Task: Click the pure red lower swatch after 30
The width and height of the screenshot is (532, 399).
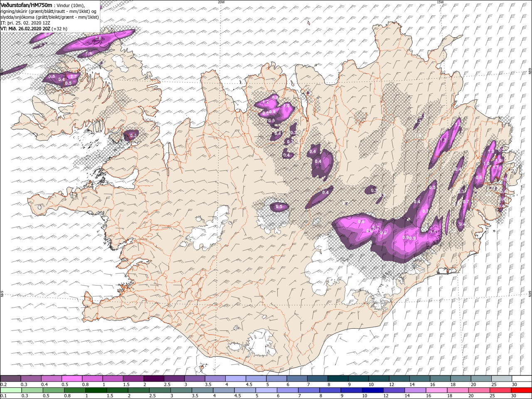Action: [520, 390]
